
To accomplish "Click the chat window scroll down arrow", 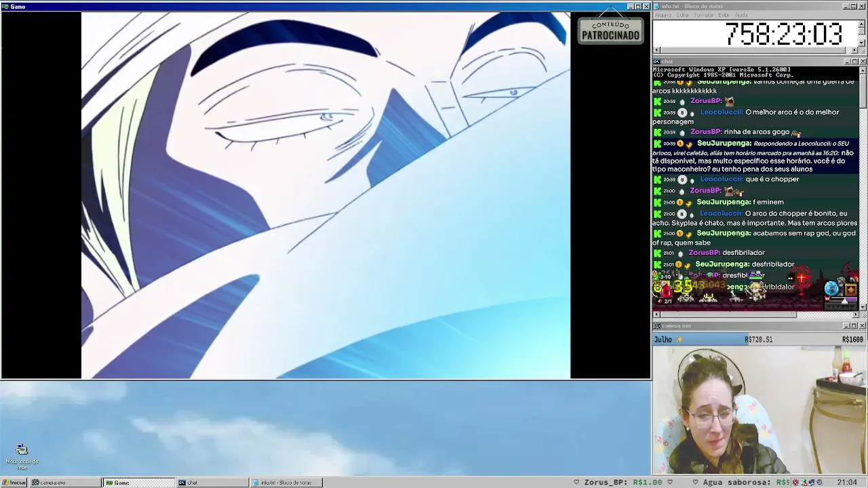I will coord(863,307).
